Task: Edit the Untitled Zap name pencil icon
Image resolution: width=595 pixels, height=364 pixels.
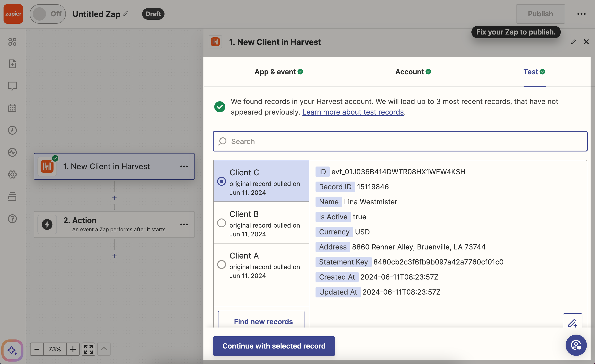Action: point(126,13)
